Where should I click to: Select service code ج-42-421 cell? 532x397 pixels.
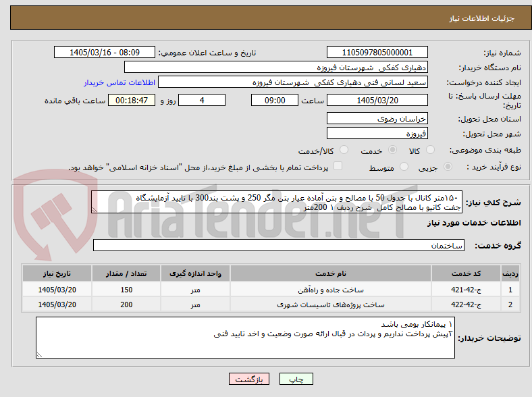(x=467, y=290)
